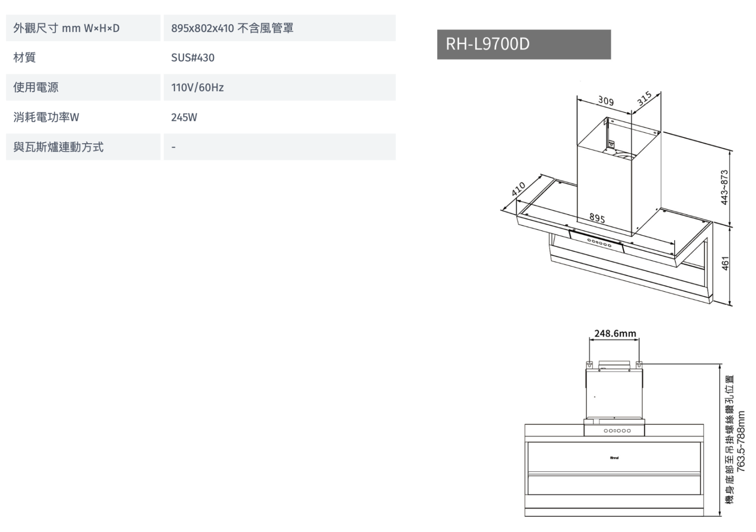Click the '763.5~788mm' dimension text

[741, 441]
